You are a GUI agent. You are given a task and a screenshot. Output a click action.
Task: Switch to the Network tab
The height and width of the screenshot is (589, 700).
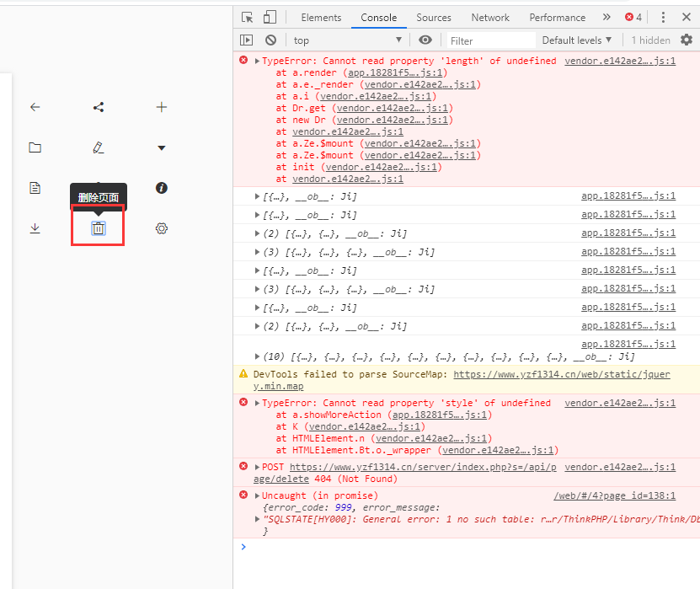(x=490, y=17)
